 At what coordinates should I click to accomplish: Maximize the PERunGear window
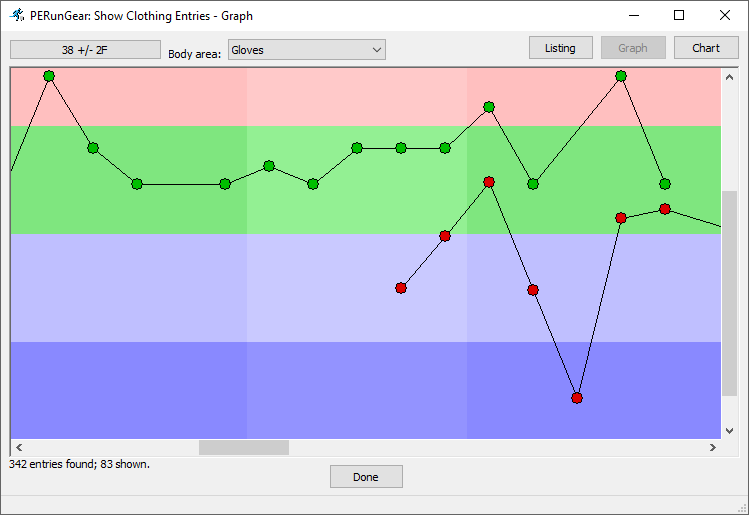coord(679,16)
